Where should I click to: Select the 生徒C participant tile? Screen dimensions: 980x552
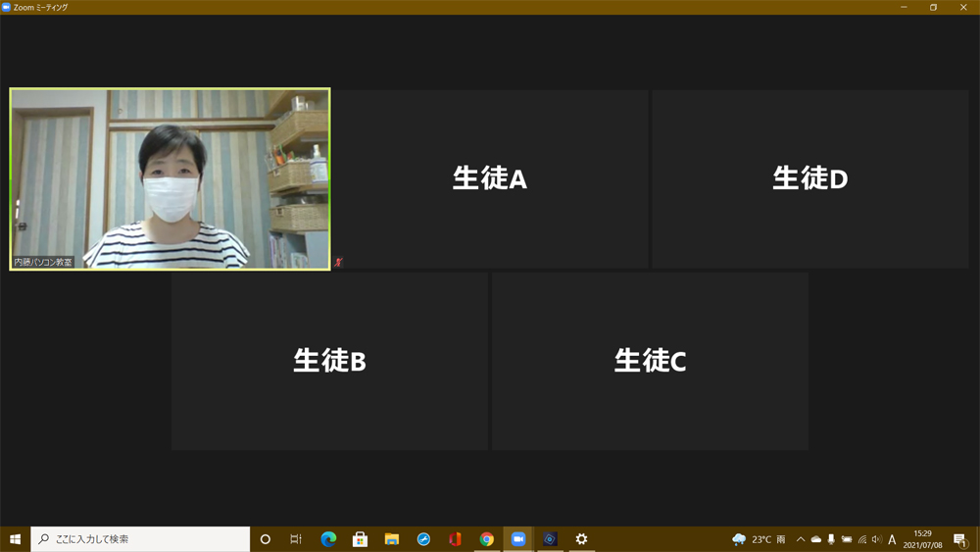pos(650,361)
